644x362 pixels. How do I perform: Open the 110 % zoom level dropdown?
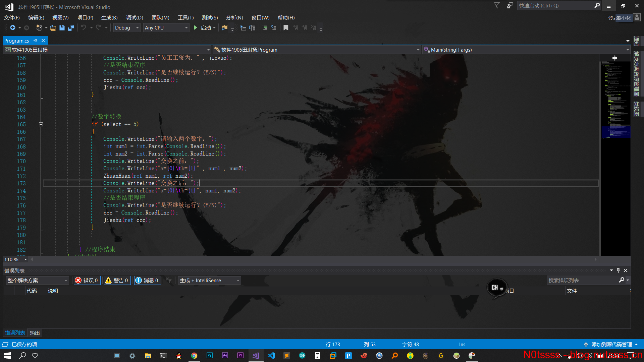(16, 259)
